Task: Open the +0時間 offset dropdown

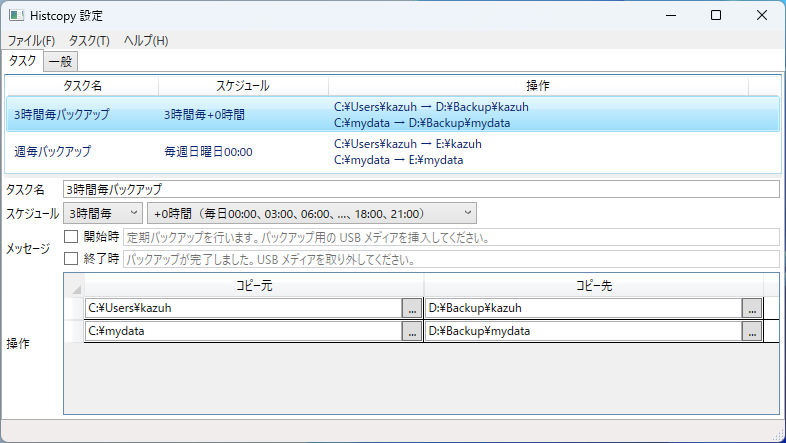Action: tap(312, 213)
